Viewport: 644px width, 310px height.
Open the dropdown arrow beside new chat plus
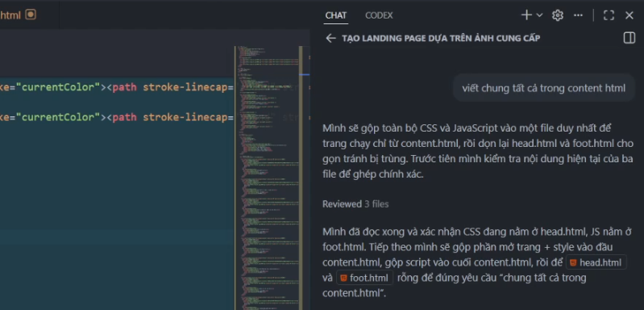pos(540,15)
